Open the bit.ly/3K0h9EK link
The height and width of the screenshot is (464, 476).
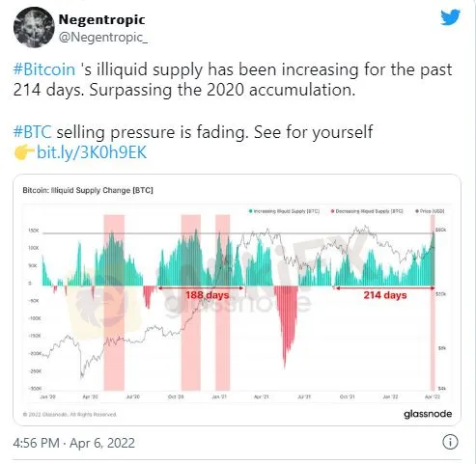click(x=92, y=152)
